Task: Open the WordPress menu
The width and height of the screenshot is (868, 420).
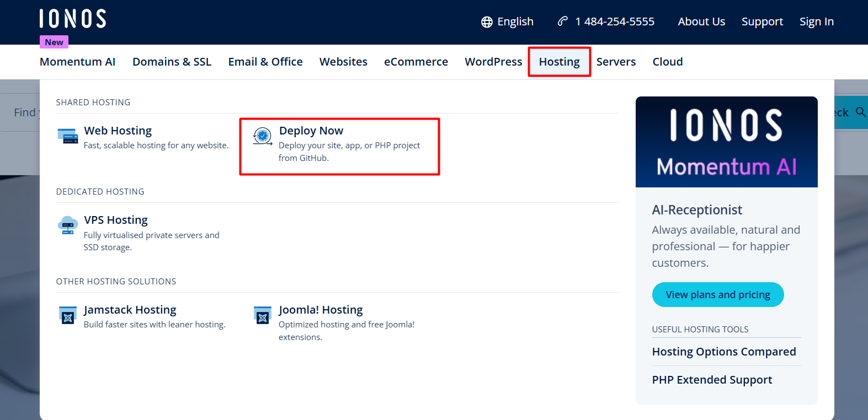Action: [493, 62]
